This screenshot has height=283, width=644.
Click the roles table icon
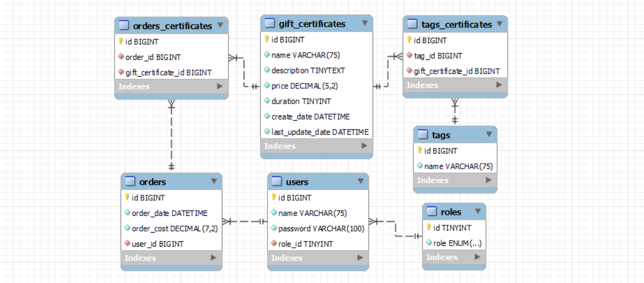[x=432, y=211]
